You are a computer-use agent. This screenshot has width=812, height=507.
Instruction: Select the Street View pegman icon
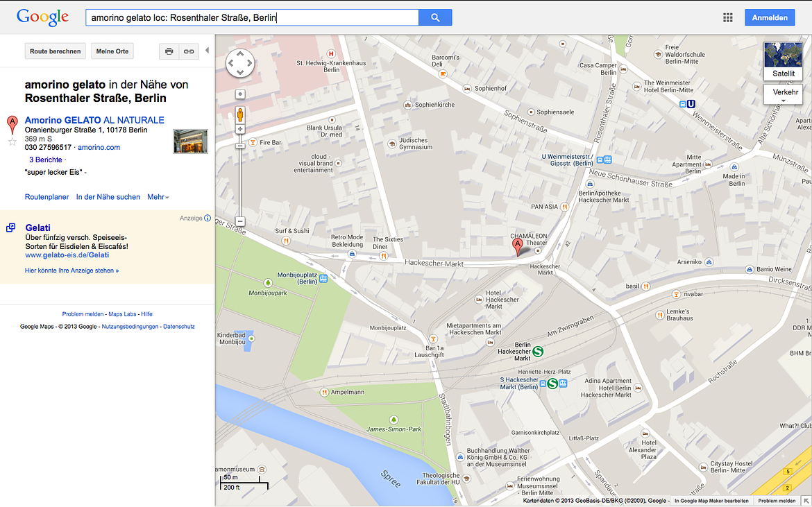click(x=240, y=114)
